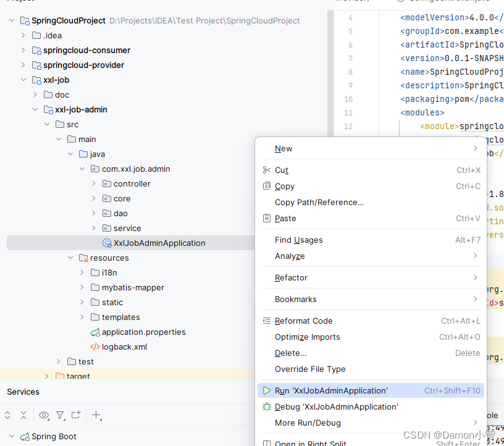Choose Reformat Code in the context menu
The height and width of the screenshot is (446, 504).
coord(303,321)
